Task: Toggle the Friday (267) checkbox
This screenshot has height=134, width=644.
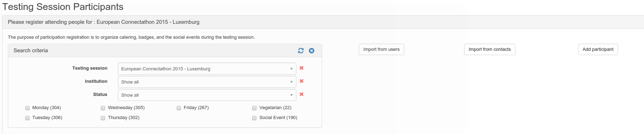Action: click(179, 108)
